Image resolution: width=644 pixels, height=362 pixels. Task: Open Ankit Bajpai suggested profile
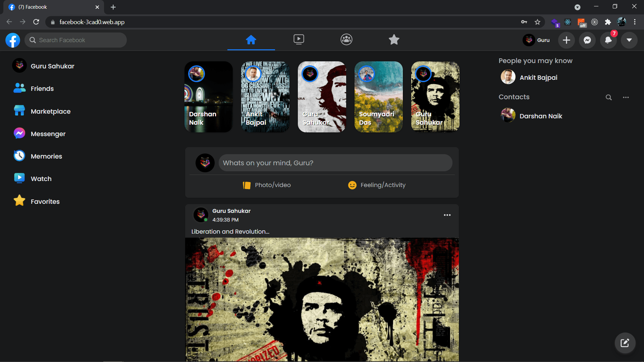[x=538, y=77]
